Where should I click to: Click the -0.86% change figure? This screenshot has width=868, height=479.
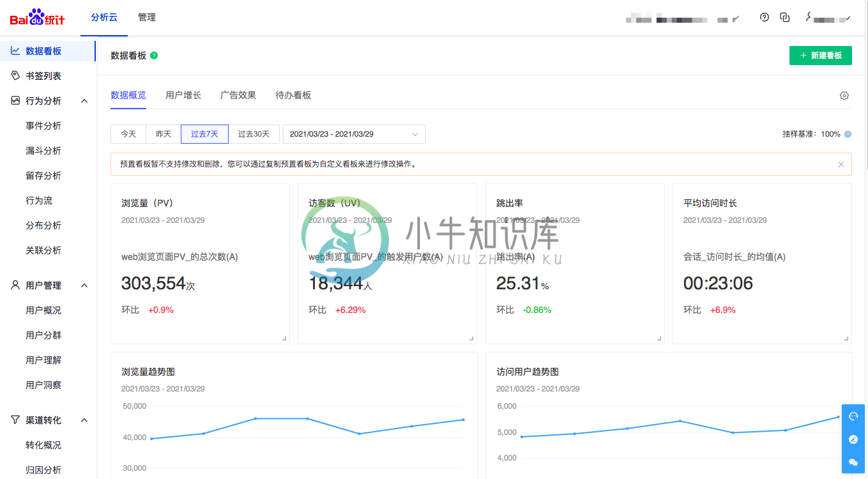[x=537, y=310]
